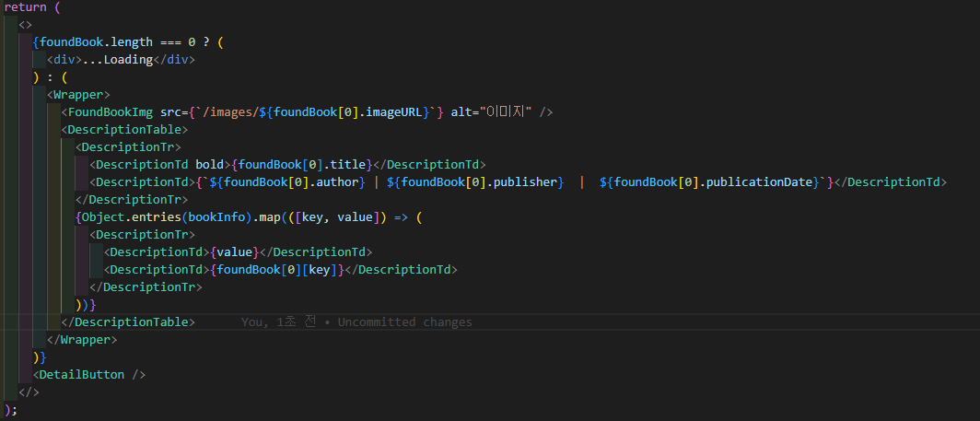Click the "bookInfo" argument

[x=216, y=217]
